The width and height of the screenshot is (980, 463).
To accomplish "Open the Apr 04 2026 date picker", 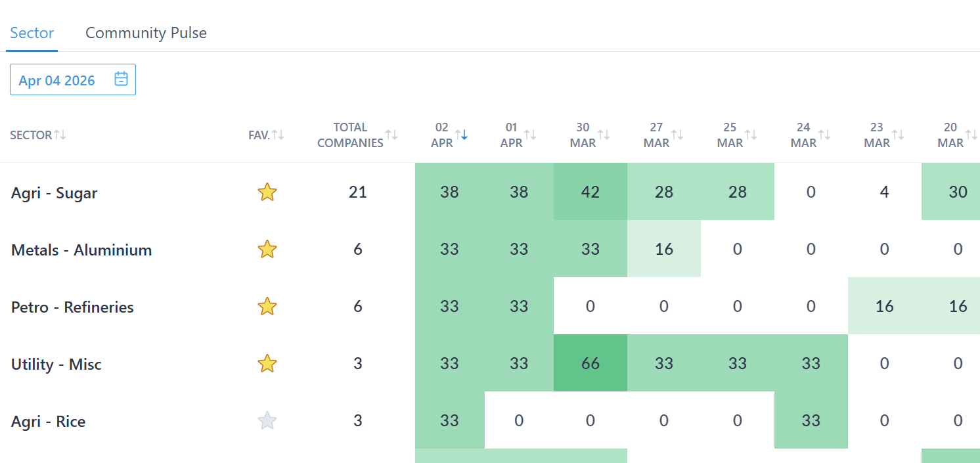I will [x=58, y=80].
